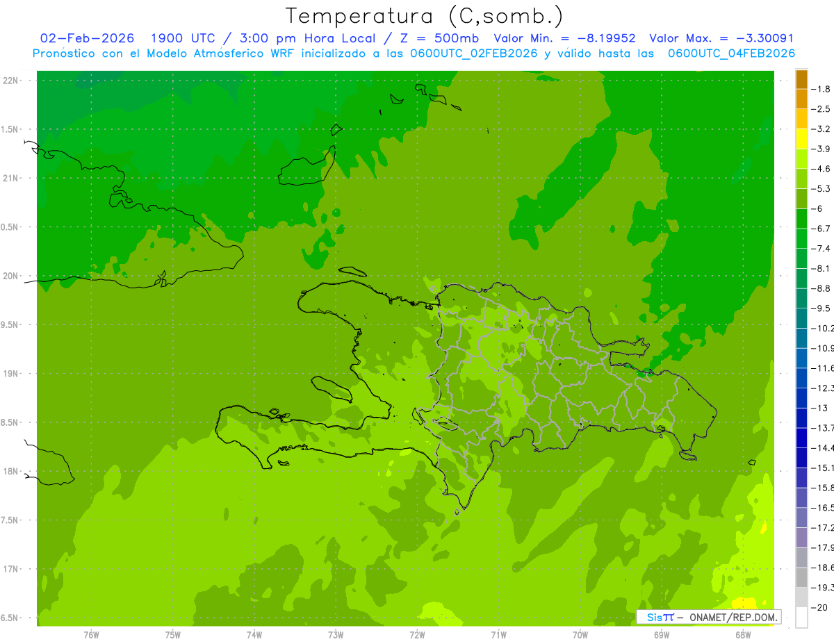Click the Valor Max. = -3.30091 readout
Viewport: 834px width, 644px height.
(x=721, y=38)
